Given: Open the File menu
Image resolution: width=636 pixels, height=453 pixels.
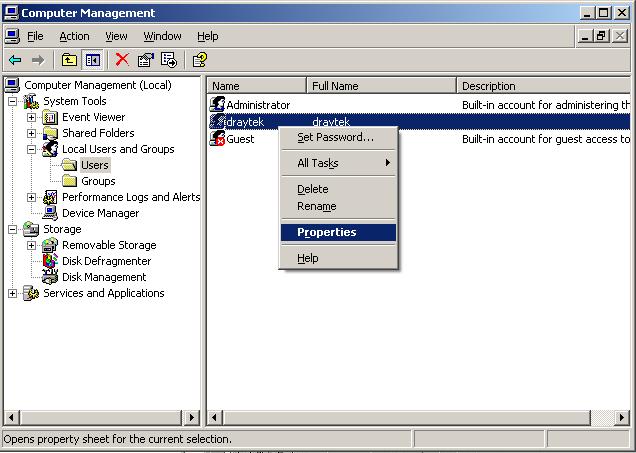Looking at the screenshot, I should point(35,36).
